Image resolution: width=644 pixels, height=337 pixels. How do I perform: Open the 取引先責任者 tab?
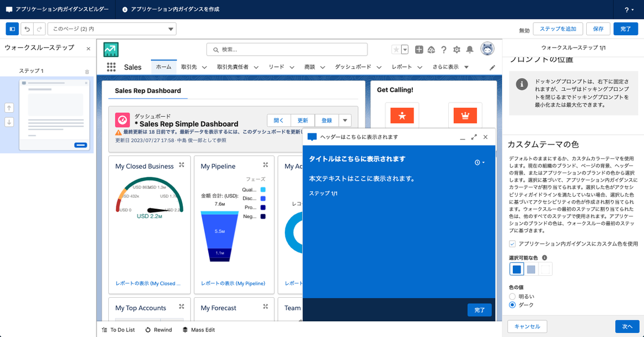click(x=232, y=67)
